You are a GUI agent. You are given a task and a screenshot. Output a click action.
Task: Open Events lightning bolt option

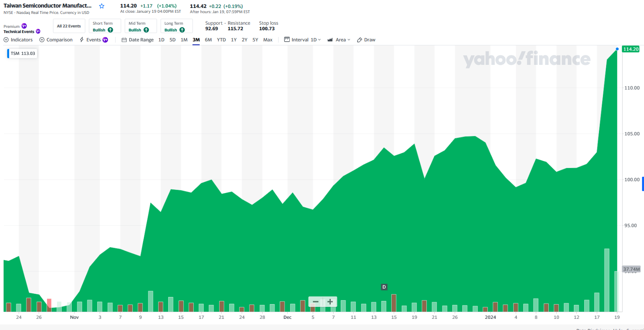82,40
